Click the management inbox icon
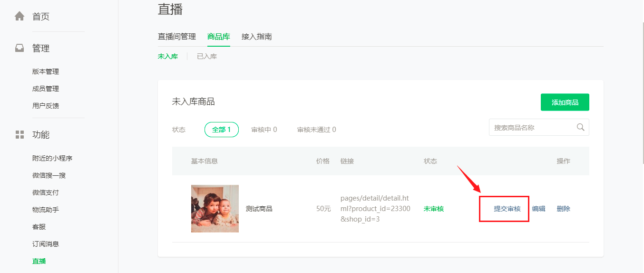Screen dimensions: 644x273 pyautogui.click(x=20, y=48)
